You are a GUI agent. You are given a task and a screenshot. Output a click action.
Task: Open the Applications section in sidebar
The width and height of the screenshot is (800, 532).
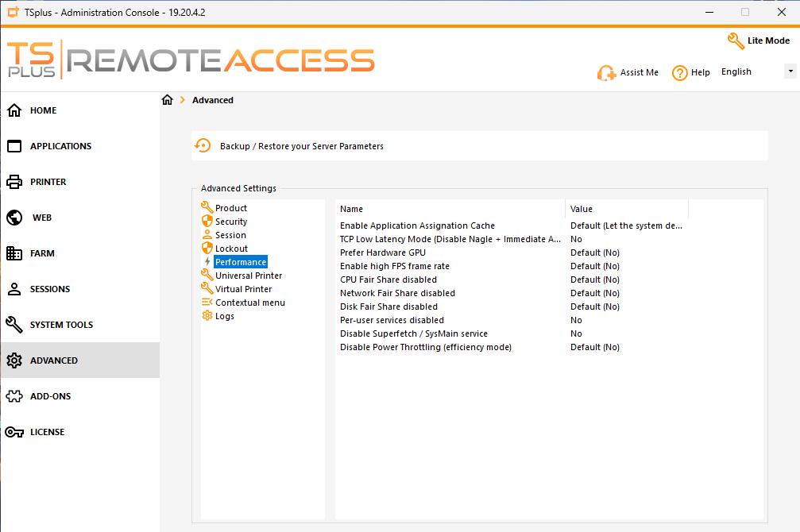[60, 146]
